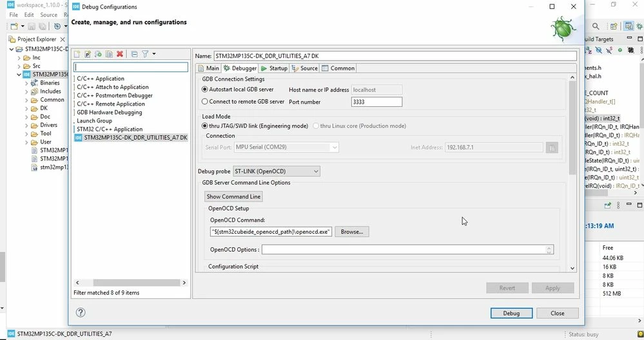This screenshot has height=340, width=644.
Task: Select C/C++ Application configuration type
Action: (x=100, y=79)
